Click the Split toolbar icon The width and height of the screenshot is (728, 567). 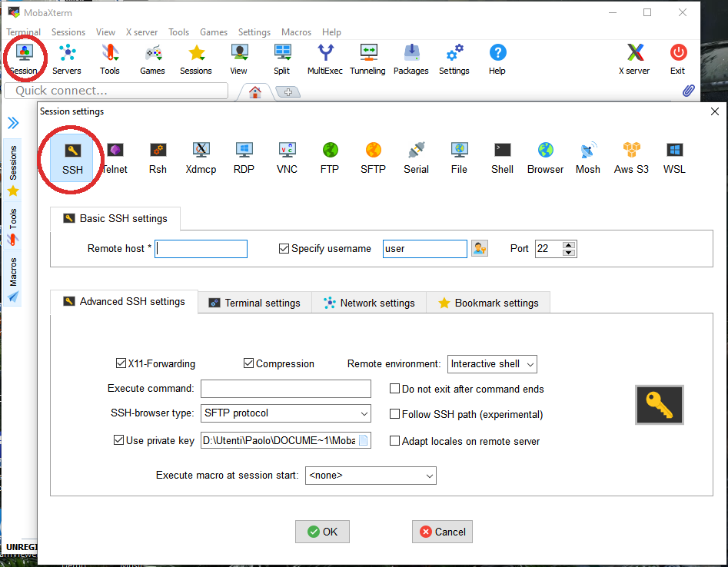pos(282,59)
